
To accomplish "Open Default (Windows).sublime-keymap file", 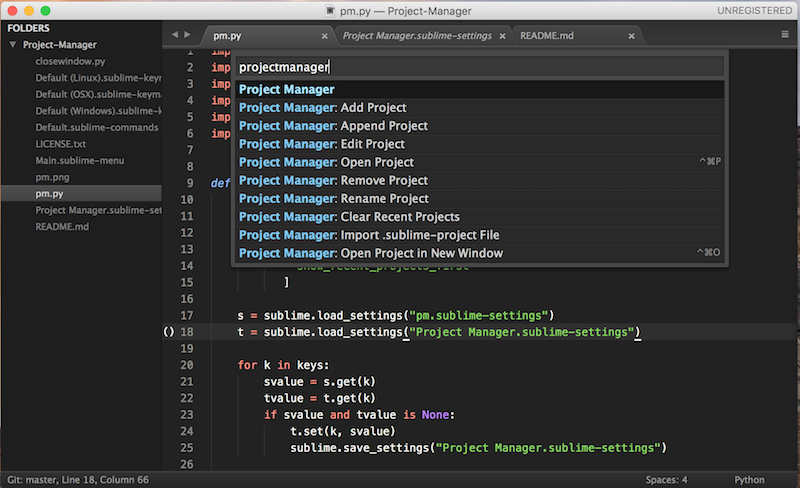I will pyautogui.click(x=98, y=111).
